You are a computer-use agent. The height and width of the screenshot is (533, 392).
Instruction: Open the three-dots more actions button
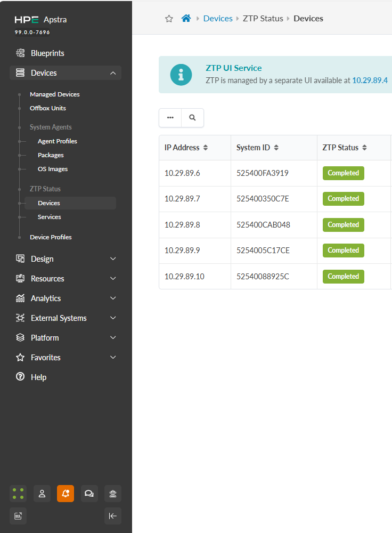tap(170, 118)
